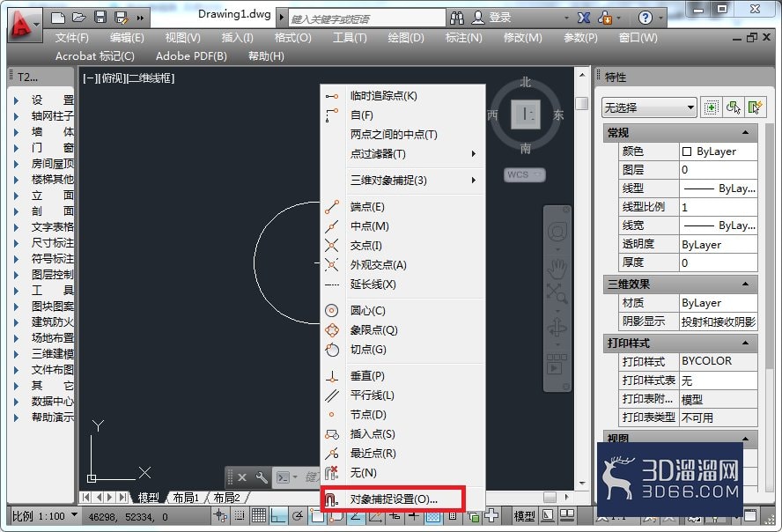
Task: Click the Quadrant snap icon in menu
Action: point(332,330)
